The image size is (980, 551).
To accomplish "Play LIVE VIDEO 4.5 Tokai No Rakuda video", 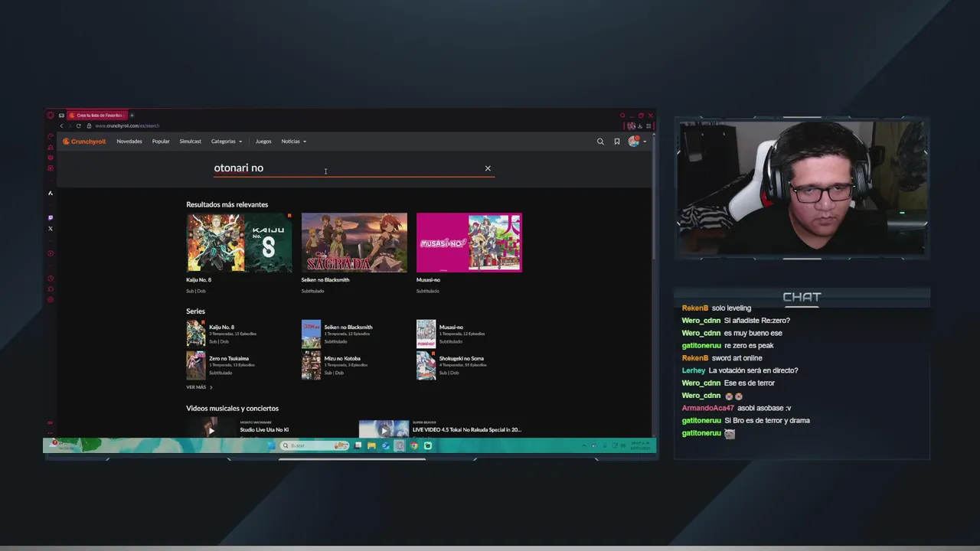I will [x=384, y=430].
